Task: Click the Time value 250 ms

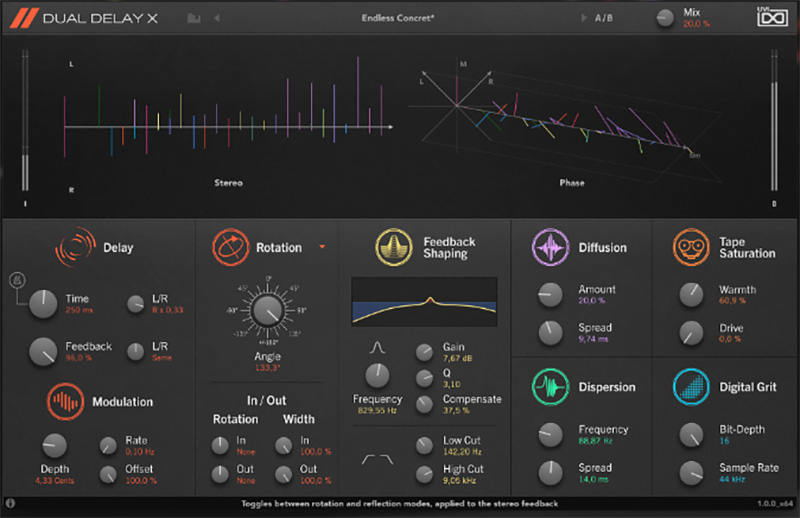Action: click(79, 310)
